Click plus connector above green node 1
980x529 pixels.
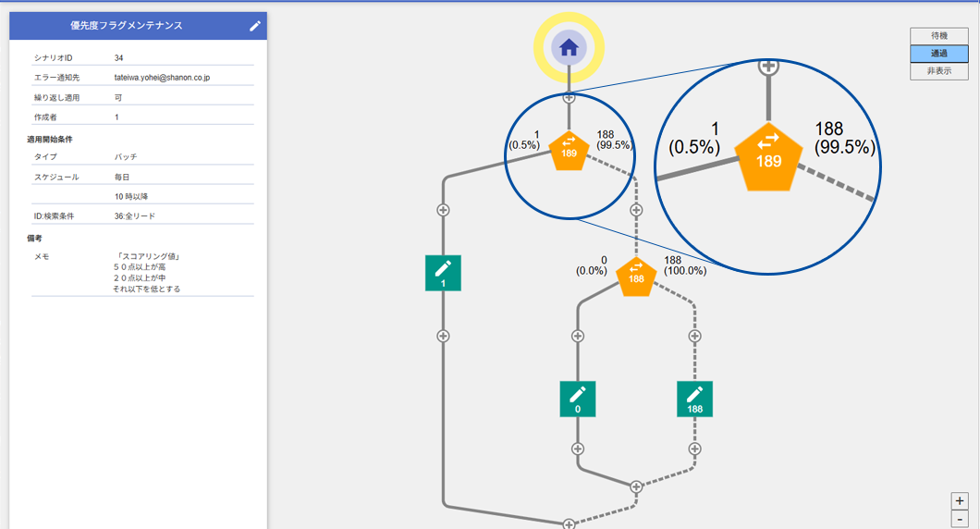coord(443,210)
